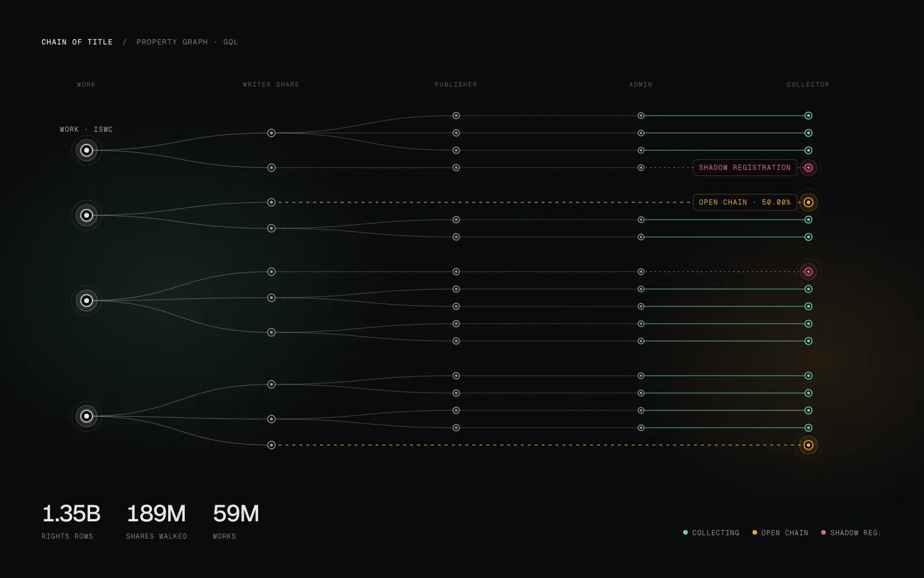Click the pink SHADOW REG. legend dot
Screen dimensions: 924x578
coord(824,532)
